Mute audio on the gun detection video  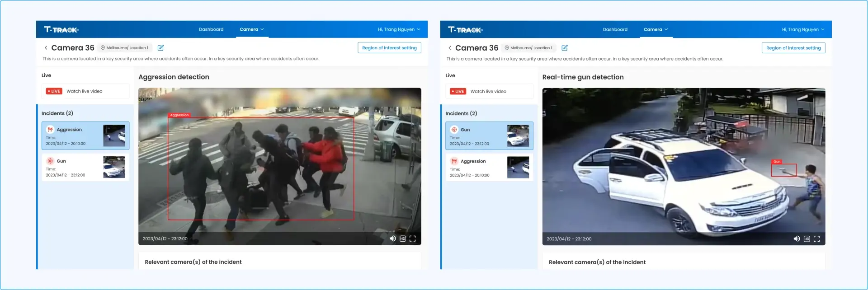pos(797,239)
